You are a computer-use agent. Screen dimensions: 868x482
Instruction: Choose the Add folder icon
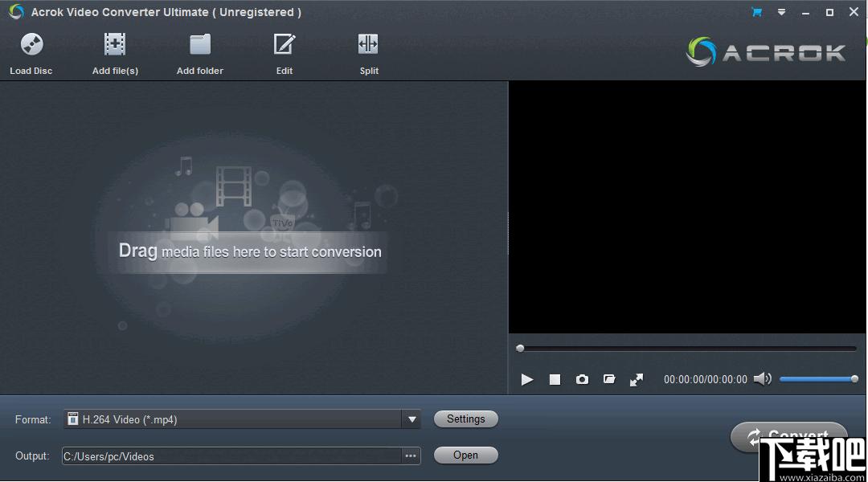200,44
